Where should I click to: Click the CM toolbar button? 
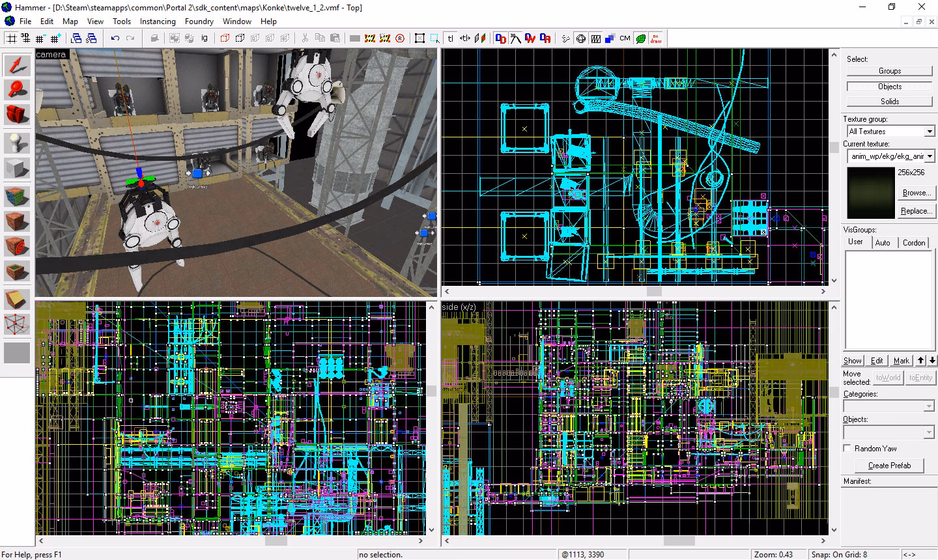[x=625, y=38]
